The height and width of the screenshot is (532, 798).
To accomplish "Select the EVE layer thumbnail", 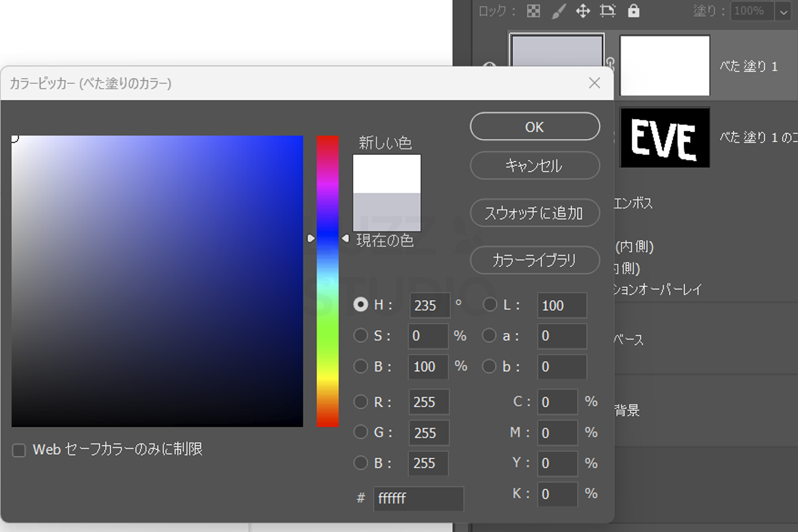I will point(664,138).
